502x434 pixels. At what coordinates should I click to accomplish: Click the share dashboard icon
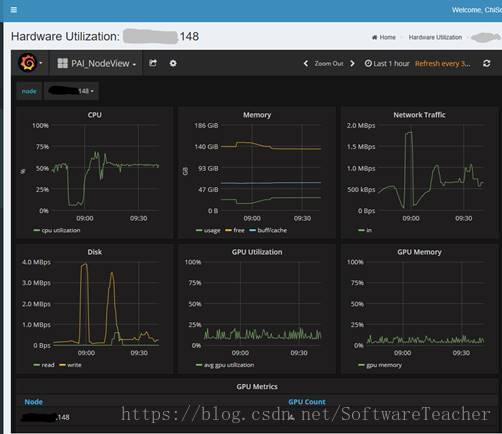[153, 63]
